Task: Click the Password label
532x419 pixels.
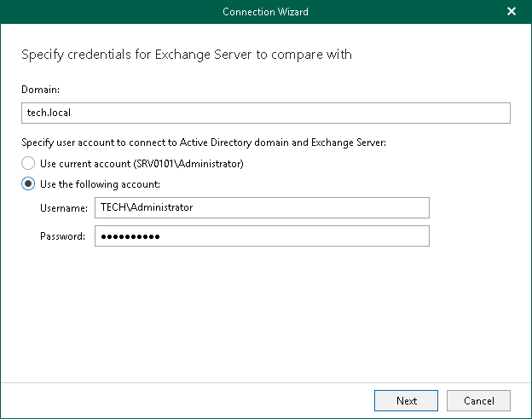Action: [62, 236]
